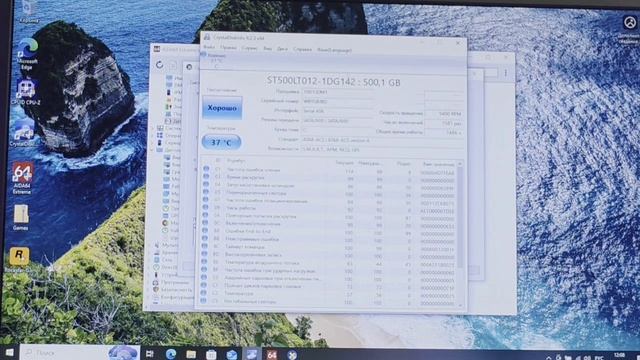Click the status icon of the Частота ошибок позиционирования row
640x360 pixels.
pyautogui.click(x=206, y=200)
